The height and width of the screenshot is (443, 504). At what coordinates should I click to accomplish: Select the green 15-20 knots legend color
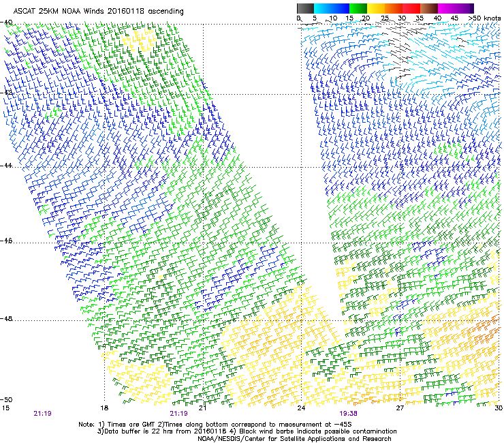358,8
